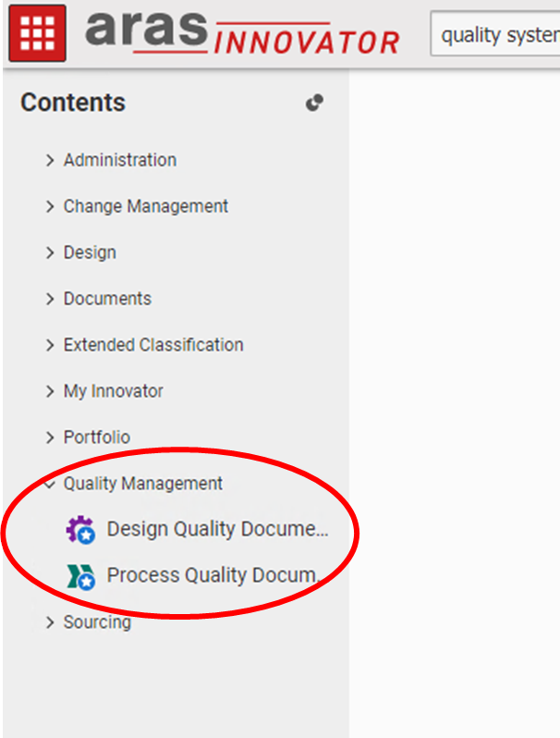Image resolution: width=560 pixels, height=738 pixels.
Task: Open Design Quality Documents item
Action: [217, 529]
